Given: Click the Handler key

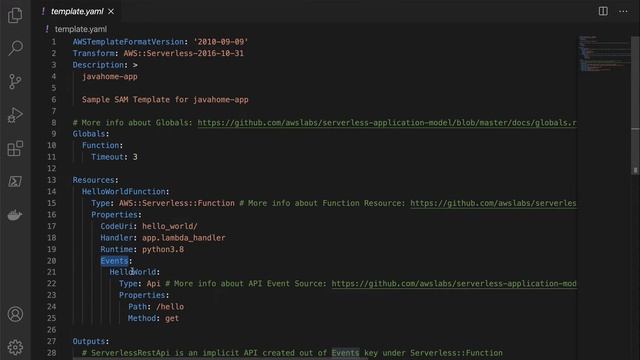Looking at the screenshot, I should click(x=117, y=238).
